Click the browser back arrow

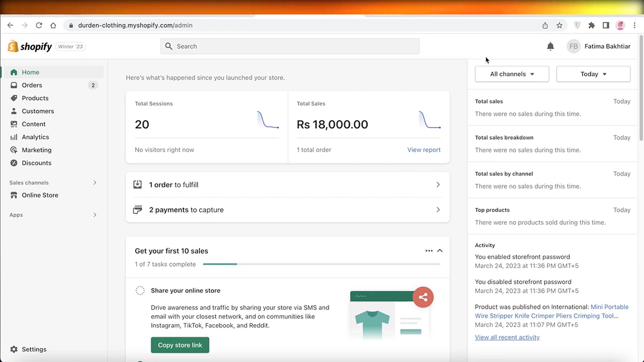[x=10, y=25]
